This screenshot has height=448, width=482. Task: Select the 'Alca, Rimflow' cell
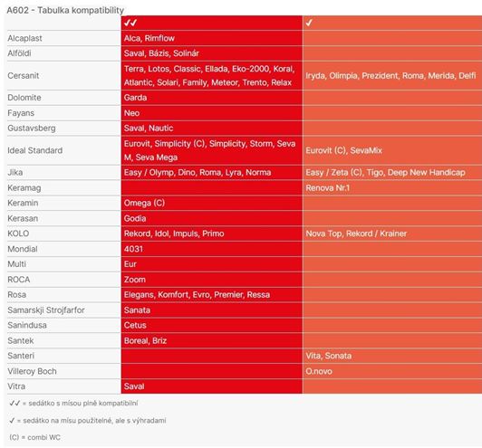pos(211,38)
